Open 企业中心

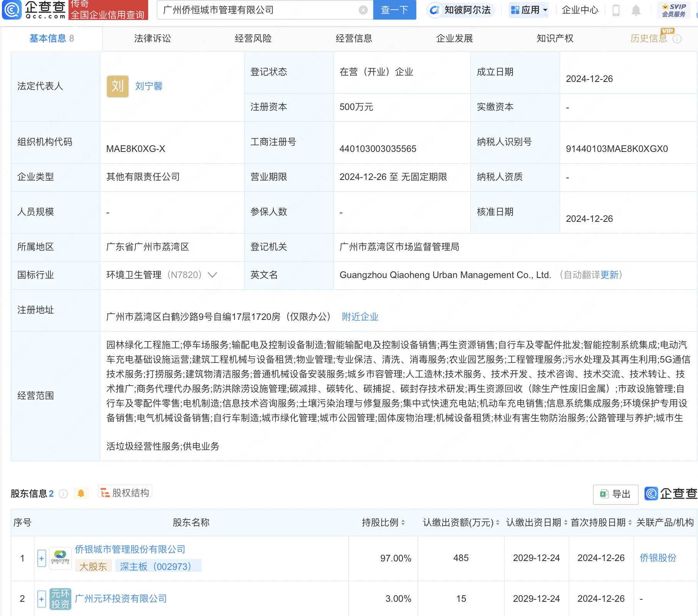(x=580, y=10)
